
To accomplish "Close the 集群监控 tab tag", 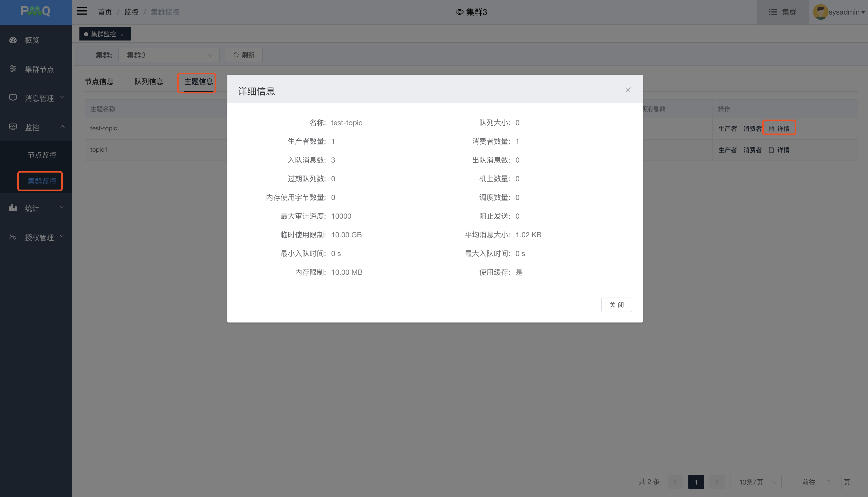I will (x=122, y=35).
